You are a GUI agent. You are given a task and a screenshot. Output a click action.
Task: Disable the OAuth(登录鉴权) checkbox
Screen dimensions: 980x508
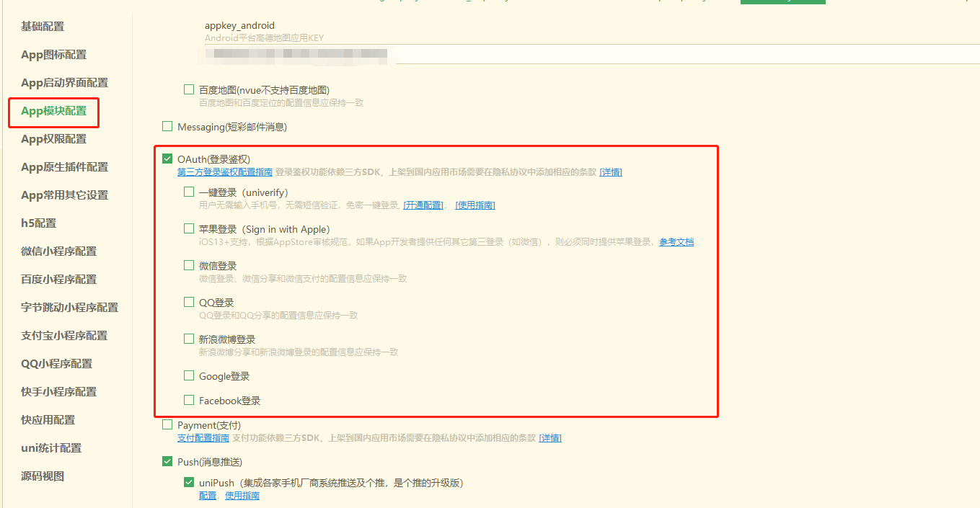[x=167, y=159]
